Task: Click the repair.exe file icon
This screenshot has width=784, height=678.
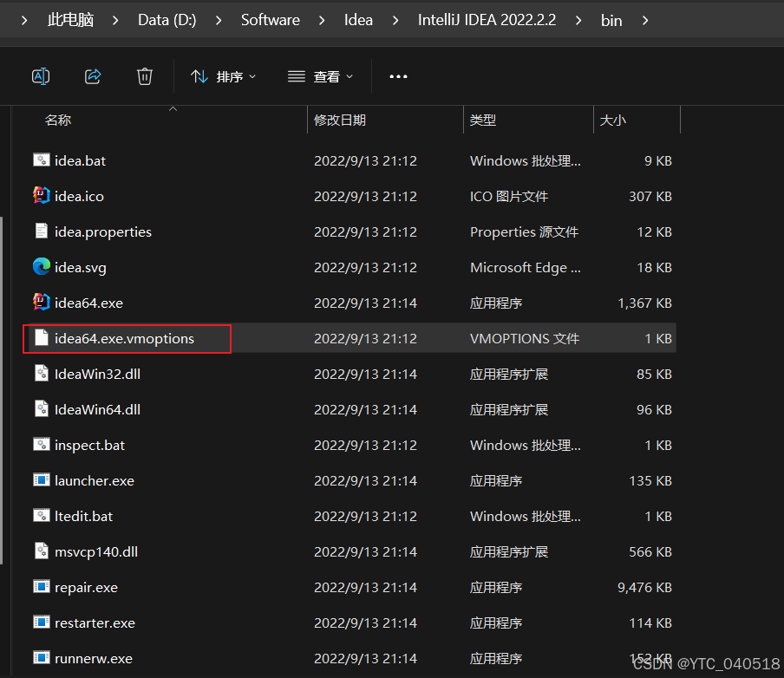Action: pyautogui.click(x=42, y=586)
